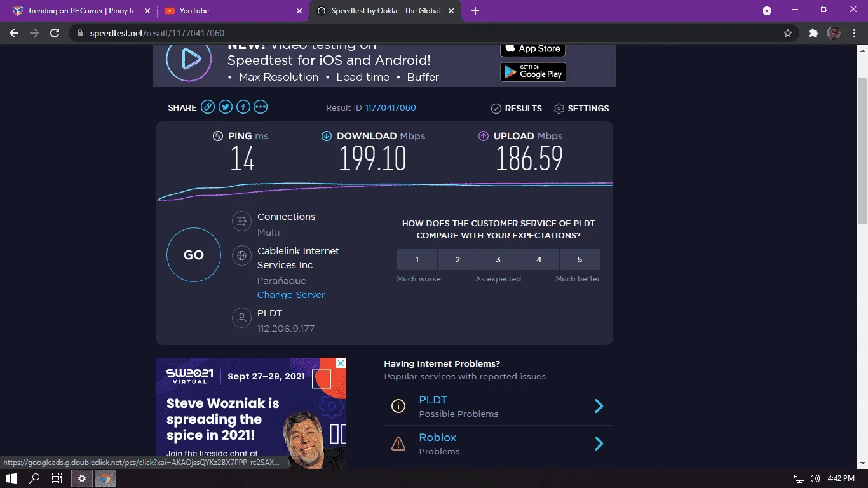The height and width of the screenshot is (488, 868).
Task: Share result on Facebook
Action: pos(243,107)
